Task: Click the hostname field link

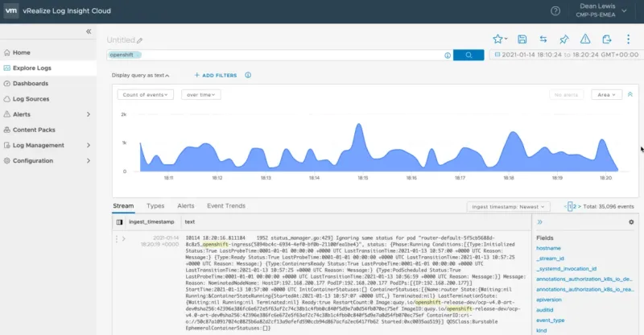Action: [549, 249]
